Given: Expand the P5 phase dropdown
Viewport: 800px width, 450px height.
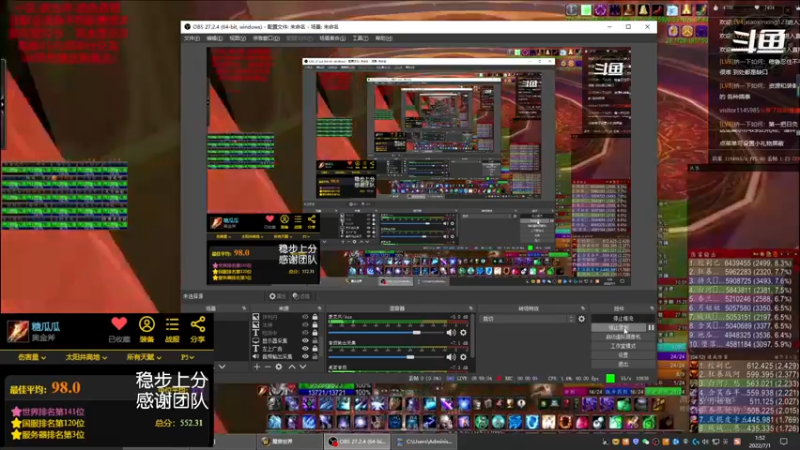Looking at the screenshot, I should click(x=187, y=357).
